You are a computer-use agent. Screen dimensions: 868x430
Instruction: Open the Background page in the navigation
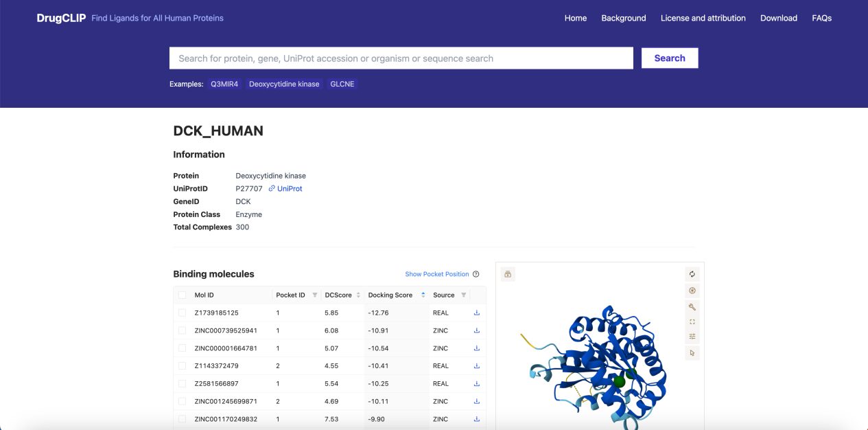pos(624,18)
